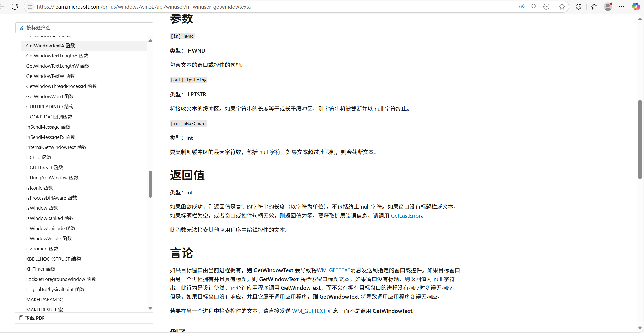Click the zoom out magnifier icon
Viewport: 644px width, 333px height.
pos(534,7)
